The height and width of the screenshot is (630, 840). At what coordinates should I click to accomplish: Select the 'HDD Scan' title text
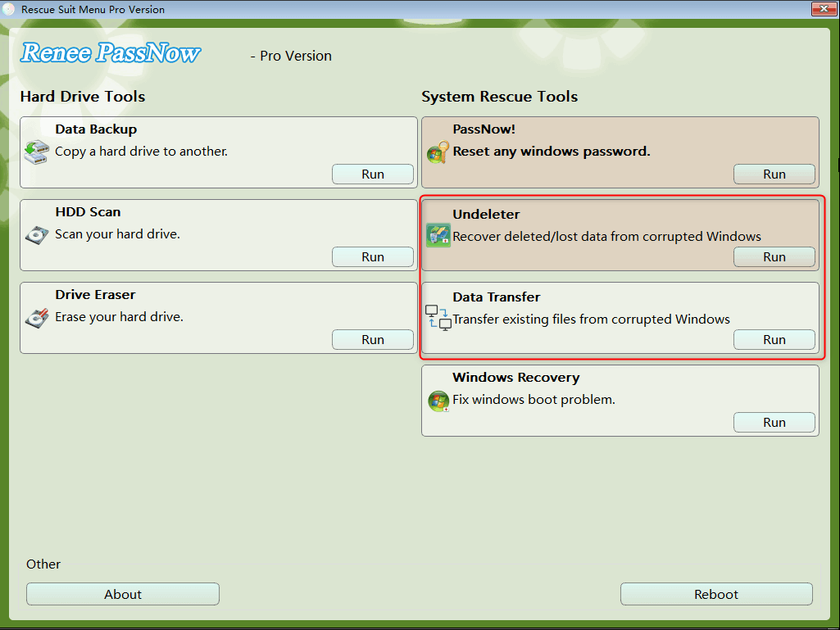[x=88, y=211]
